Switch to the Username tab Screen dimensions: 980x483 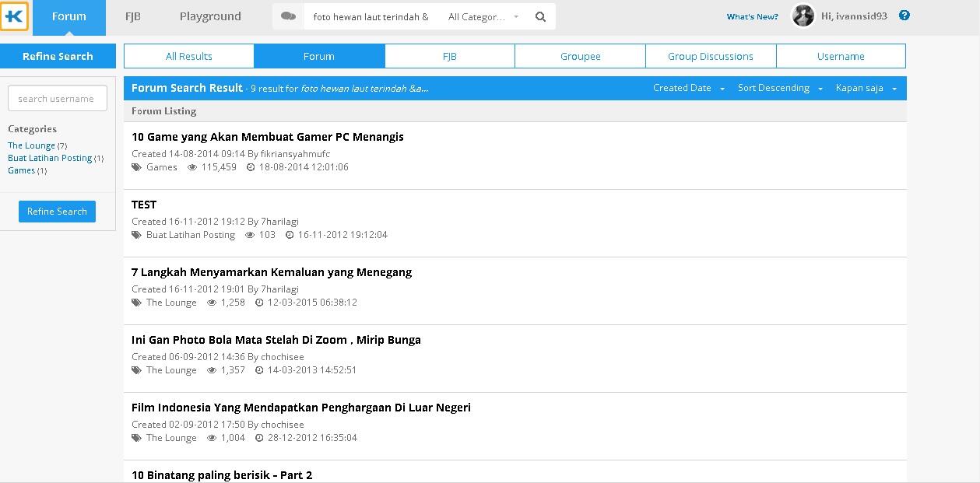click(x=841, y=56)
